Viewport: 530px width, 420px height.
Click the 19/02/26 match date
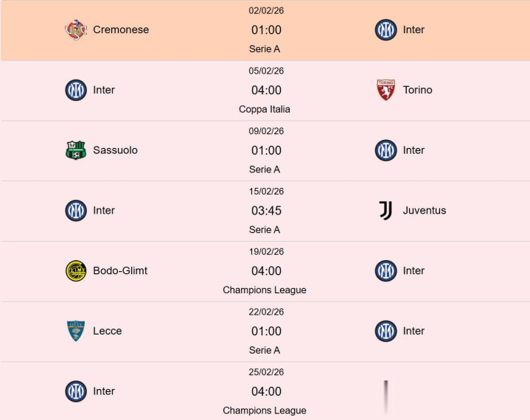click(x=265, y=252)
